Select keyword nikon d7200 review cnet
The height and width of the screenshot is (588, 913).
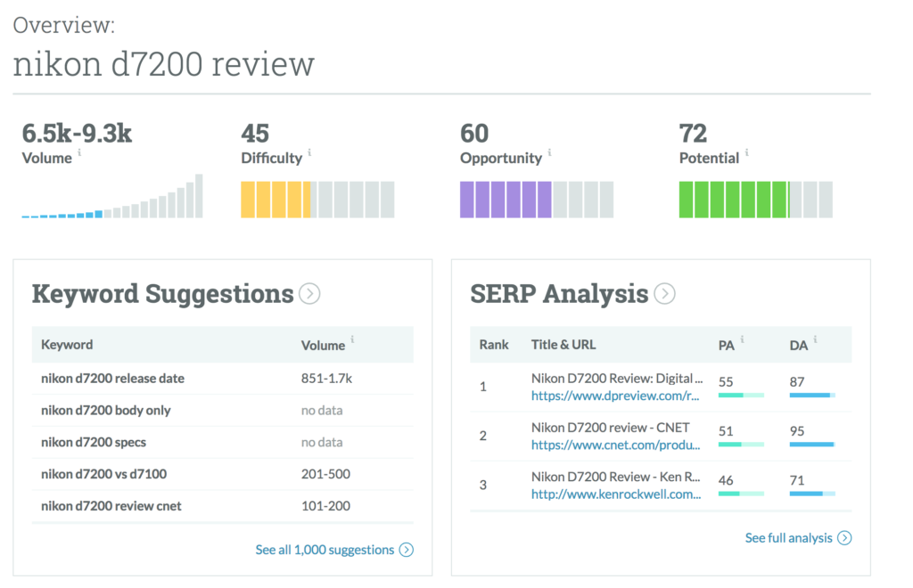pos(111,506)
